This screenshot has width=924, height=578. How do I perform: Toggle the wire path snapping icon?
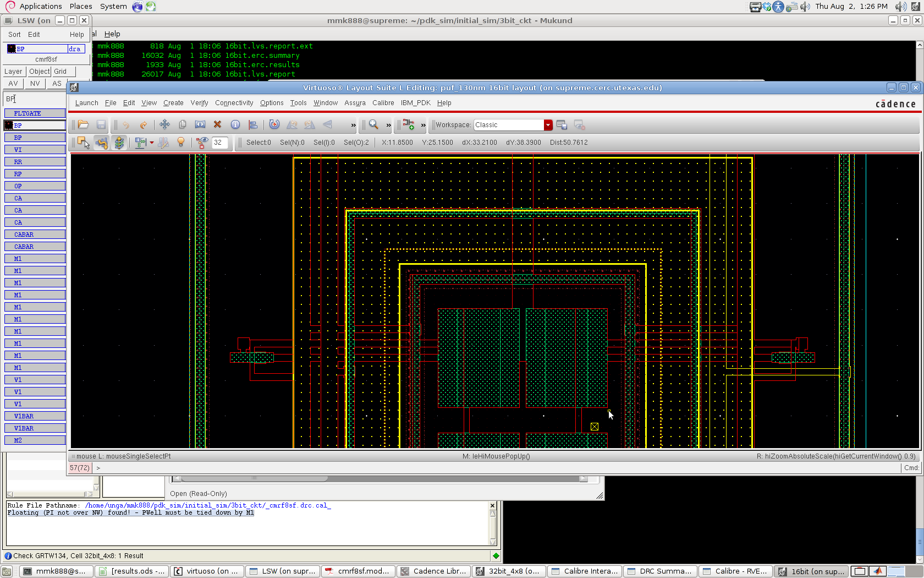pyautogui.click(x=101, y=143)
